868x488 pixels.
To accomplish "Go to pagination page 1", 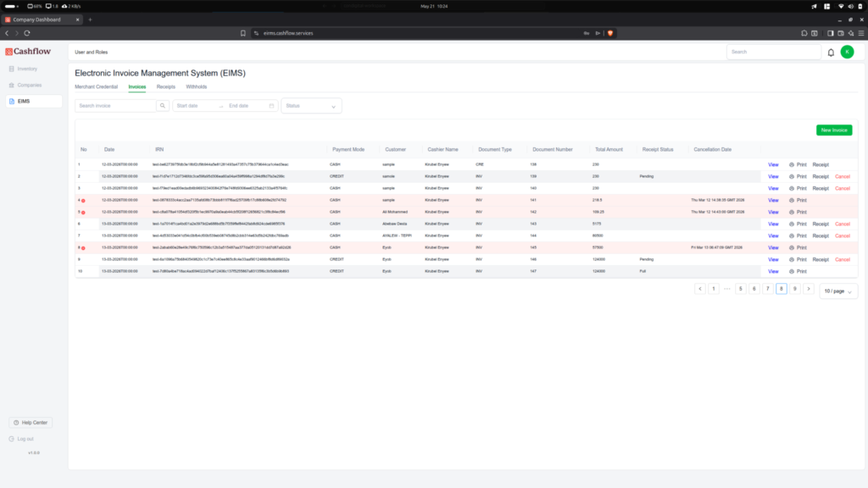I will click(x=714, y=289).
